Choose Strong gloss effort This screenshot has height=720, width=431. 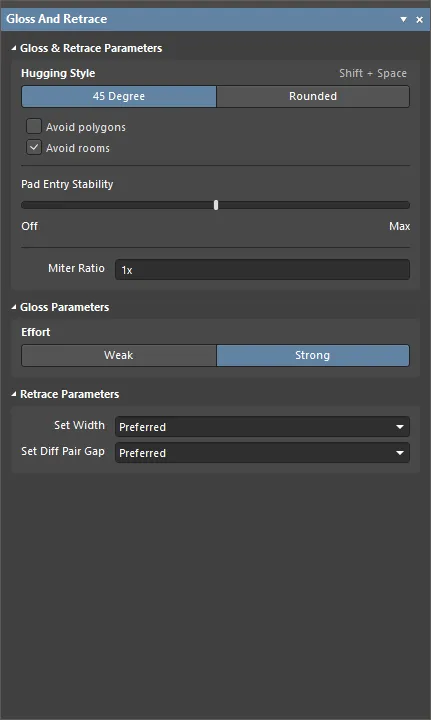click(x=313, y=355)
